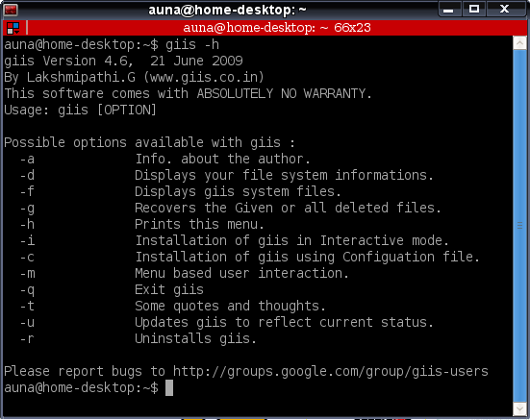Minimize the terminal window

tap(448, 9)
